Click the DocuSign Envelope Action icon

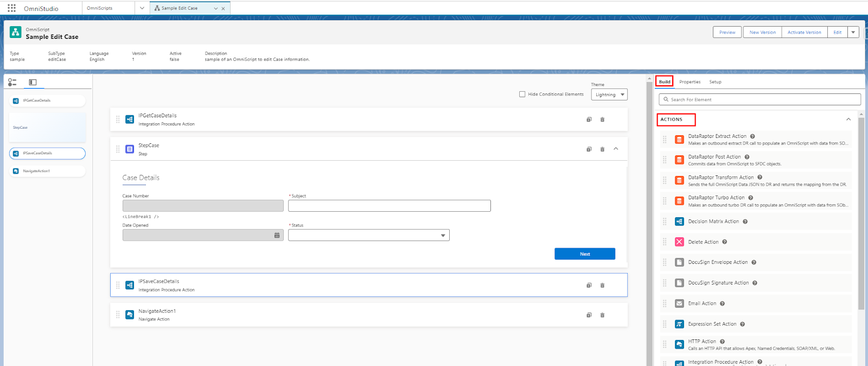[x=679, y=262]
